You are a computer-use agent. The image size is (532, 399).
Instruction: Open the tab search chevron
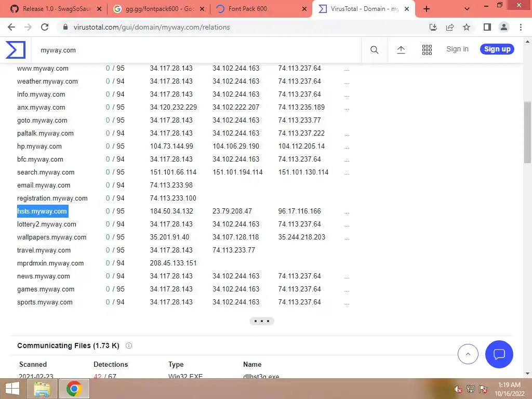(x=467, y=9)
